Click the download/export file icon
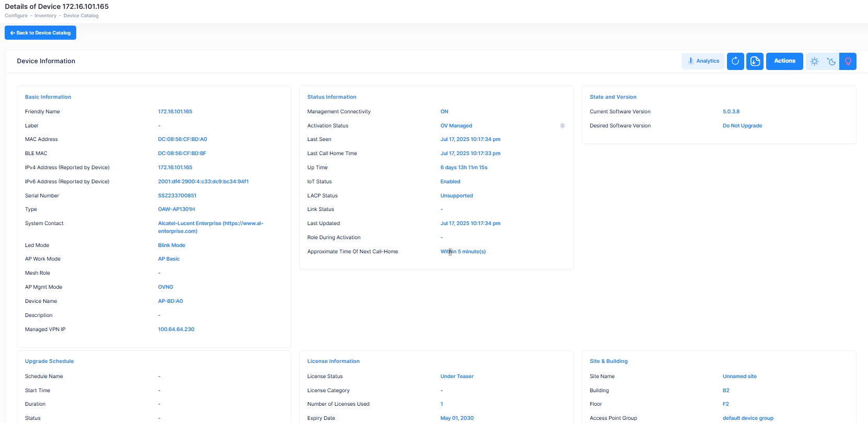The height and width of the screenshot is (423, 868). click(x=755, y=61)
